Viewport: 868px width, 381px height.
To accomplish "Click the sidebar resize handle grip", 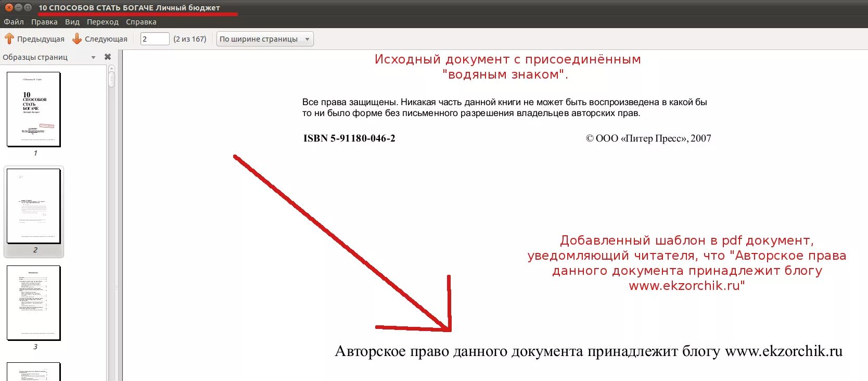I will [x=117, y=287].
